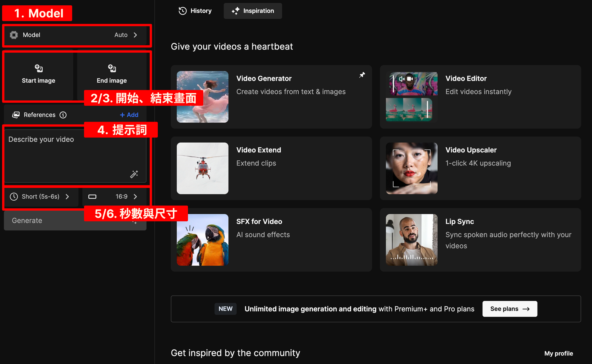Toggle the pin on Video Generator card
Viewport: 592px width, 364px height.
(362, 75)
